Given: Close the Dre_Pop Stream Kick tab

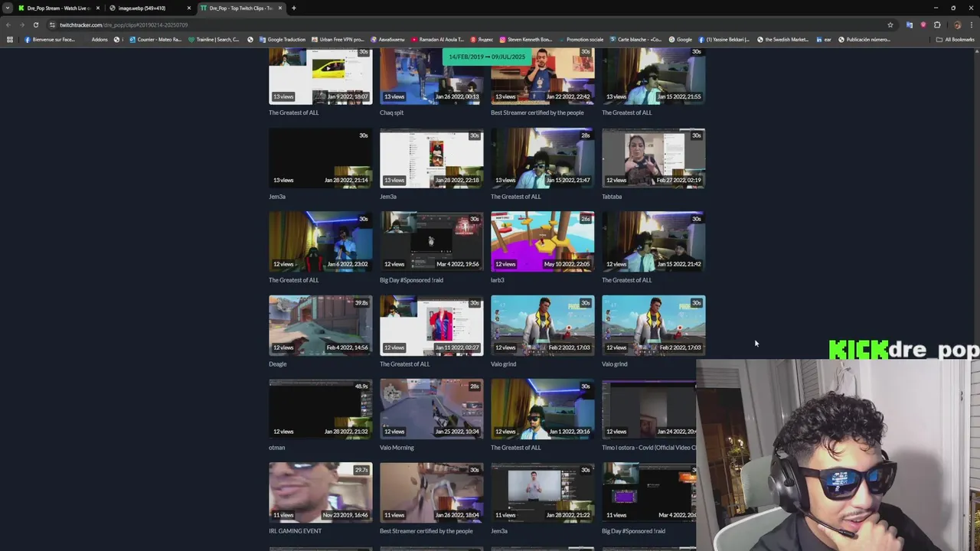Looking at the screenshot, I should (98, 8).
